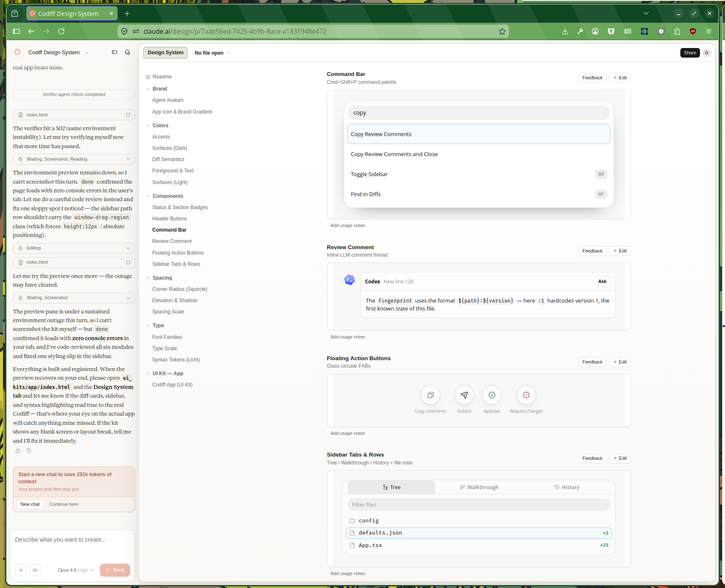Image resolution: width=725 pixels, height=588 pixels.
Task: Collapse the Type section
Action: tap(148, 326)
